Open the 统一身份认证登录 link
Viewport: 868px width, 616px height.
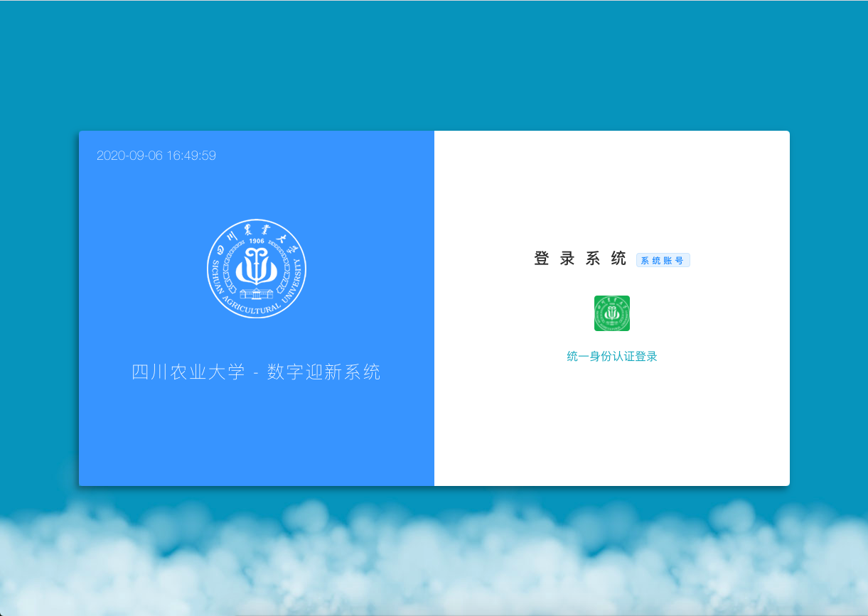(612, 357)
